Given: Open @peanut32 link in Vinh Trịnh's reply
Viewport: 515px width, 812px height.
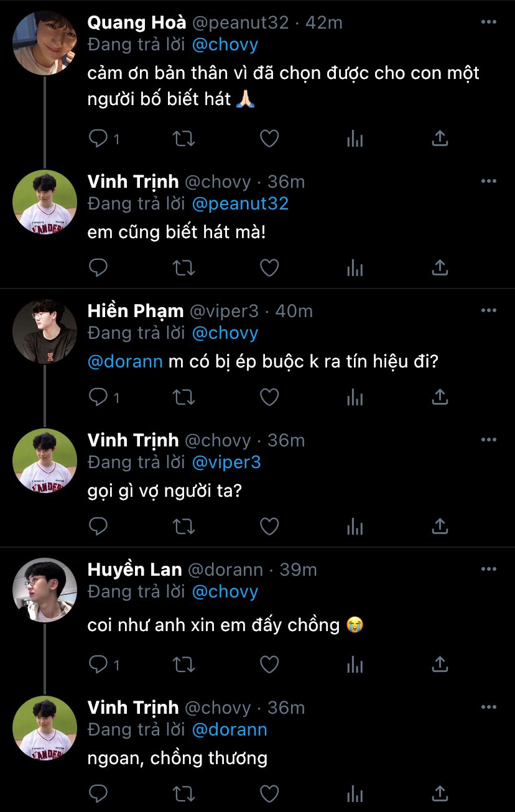Looking at the screenshot, I should [x=240, y=204].
